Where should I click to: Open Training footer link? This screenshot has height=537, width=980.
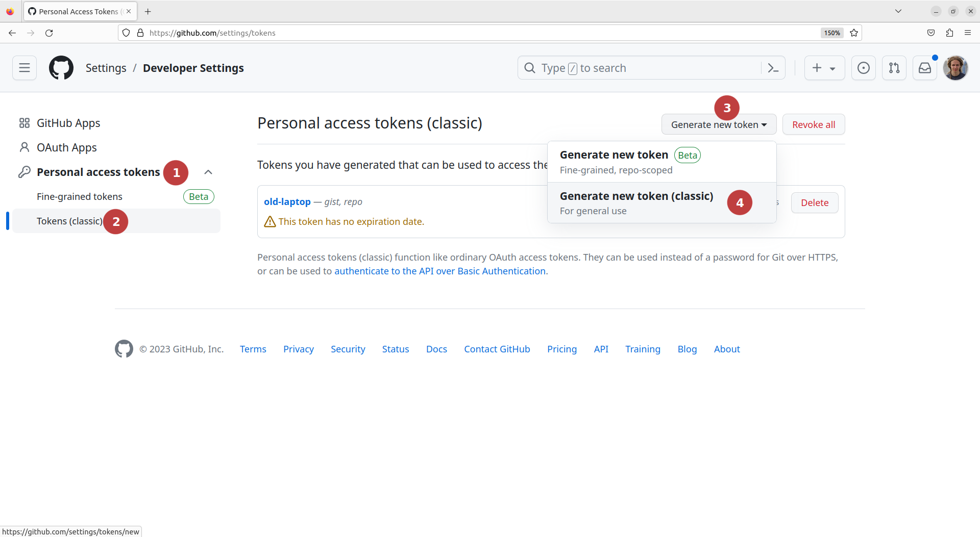click(643, 349)
